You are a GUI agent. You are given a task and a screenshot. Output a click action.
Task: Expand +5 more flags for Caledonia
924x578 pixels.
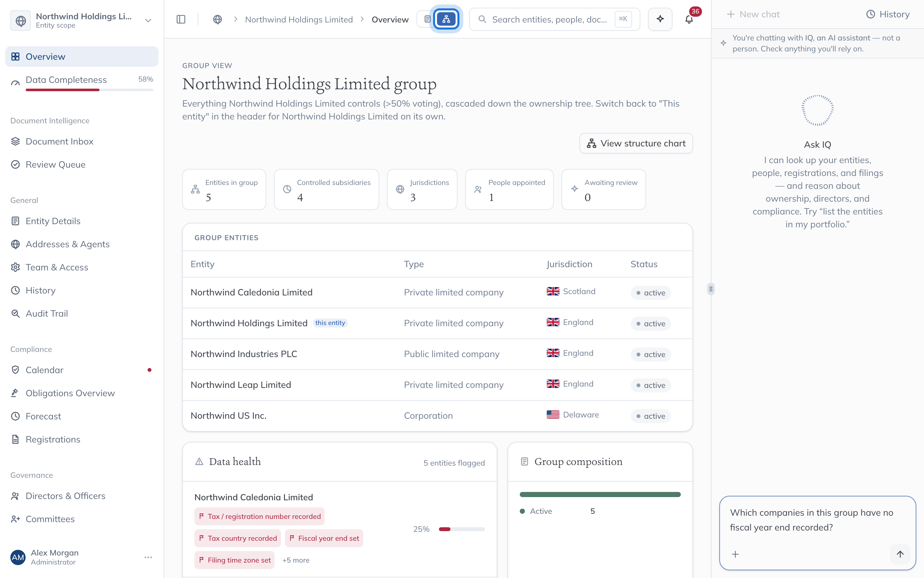[295, 560]
